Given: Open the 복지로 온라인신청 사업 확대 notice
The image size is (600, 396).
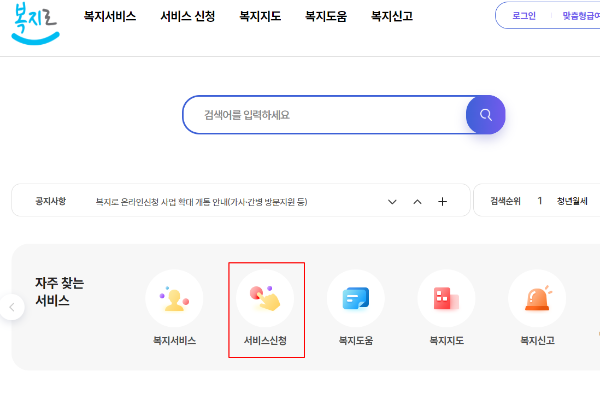Looking at the screenshot, I should 201,202.
